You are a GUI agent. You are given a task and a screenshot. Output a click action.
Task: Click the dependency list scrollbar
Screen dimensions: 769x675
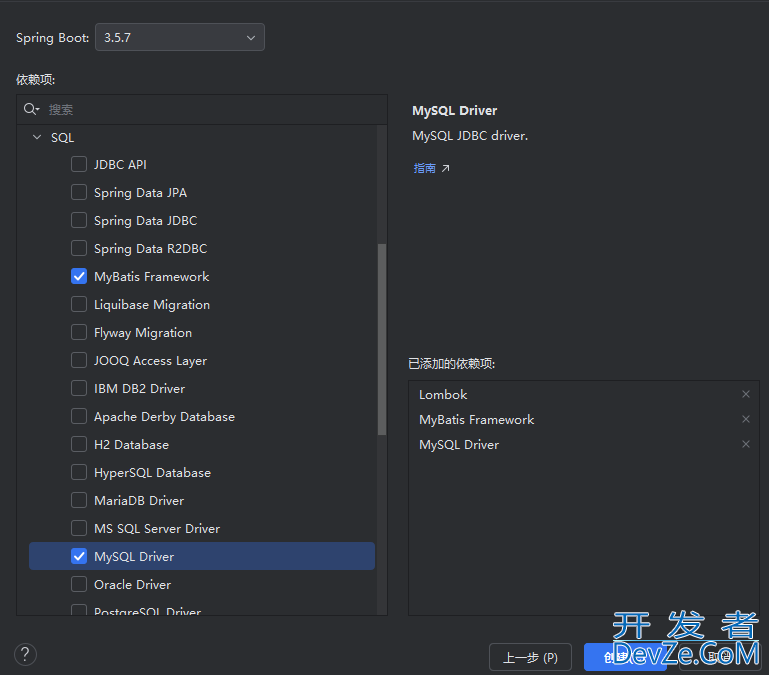point(382,339)
